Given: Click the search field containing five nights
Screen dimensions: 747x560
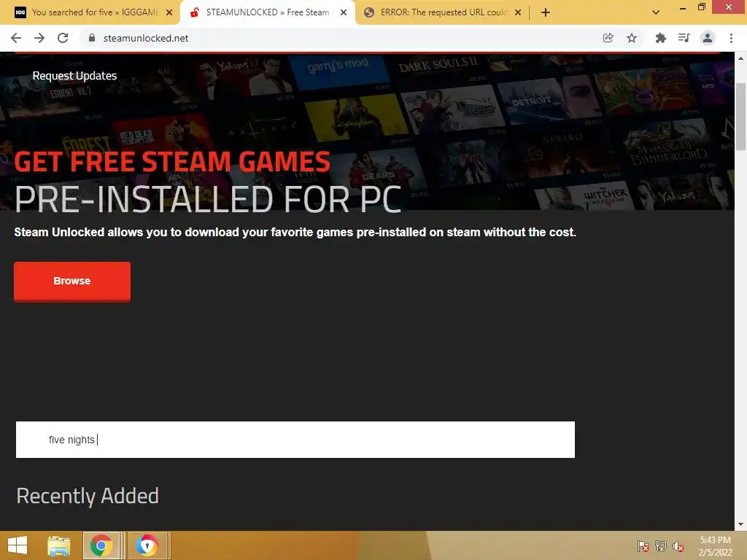Looking at the screenshot, I should pos(295,440).
